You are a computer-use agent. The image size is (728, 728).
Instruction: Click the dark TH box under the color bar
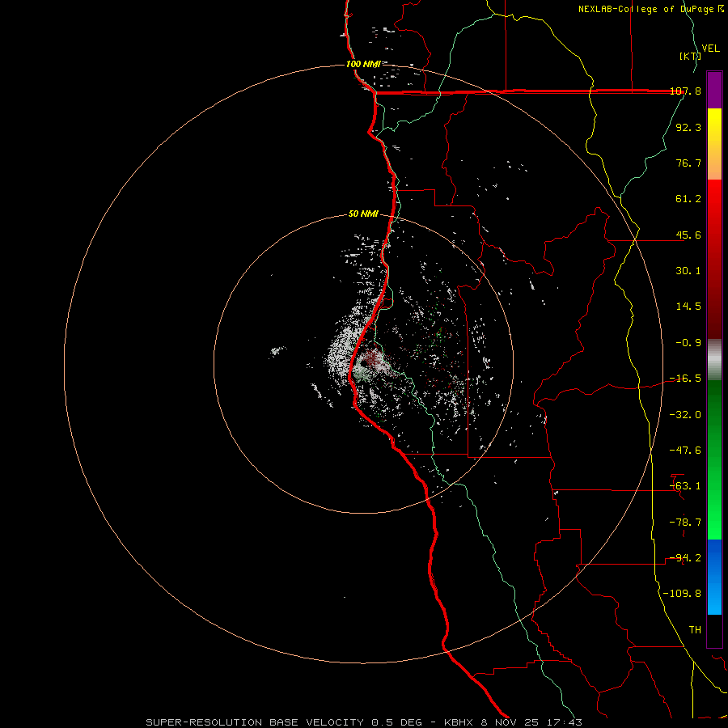point(714,631)
